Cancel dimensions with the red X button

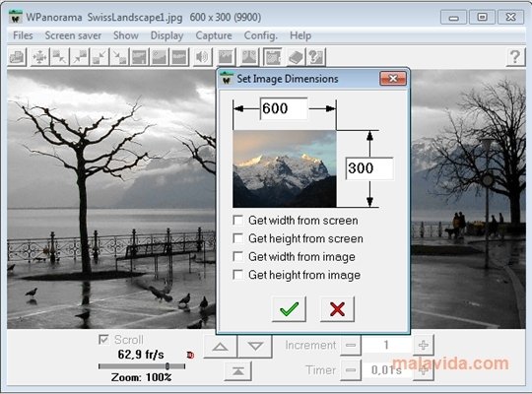pyautogui.click(x=337, y=309)
